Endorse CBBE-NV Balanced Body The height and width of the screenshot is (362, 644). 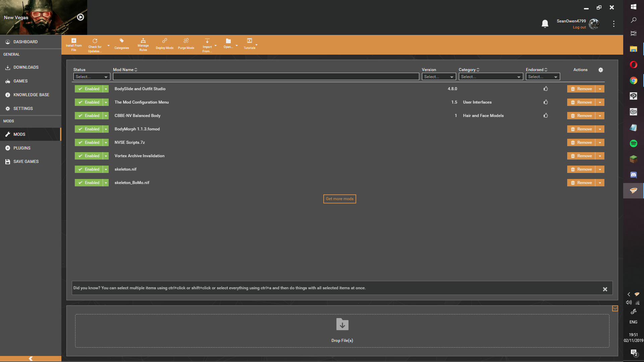coord(546,116)
